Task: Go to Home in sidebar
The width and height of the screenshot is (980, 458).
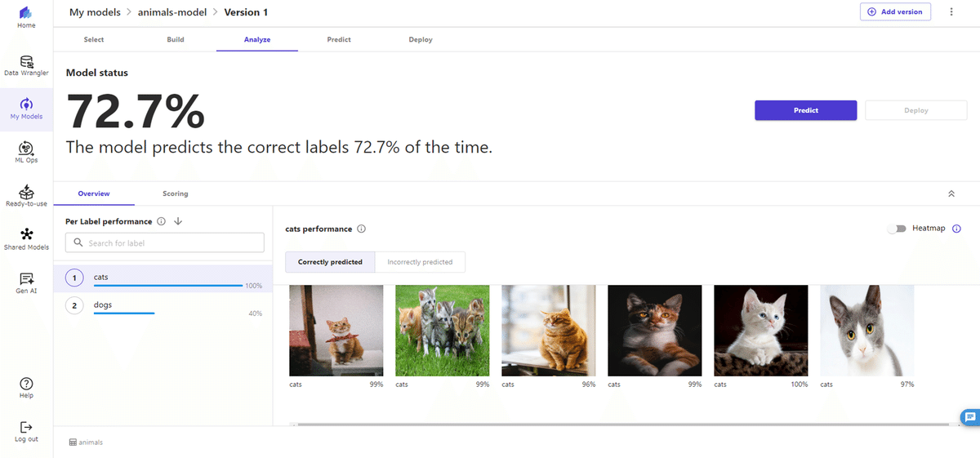Action: click(x=26, y=18)
